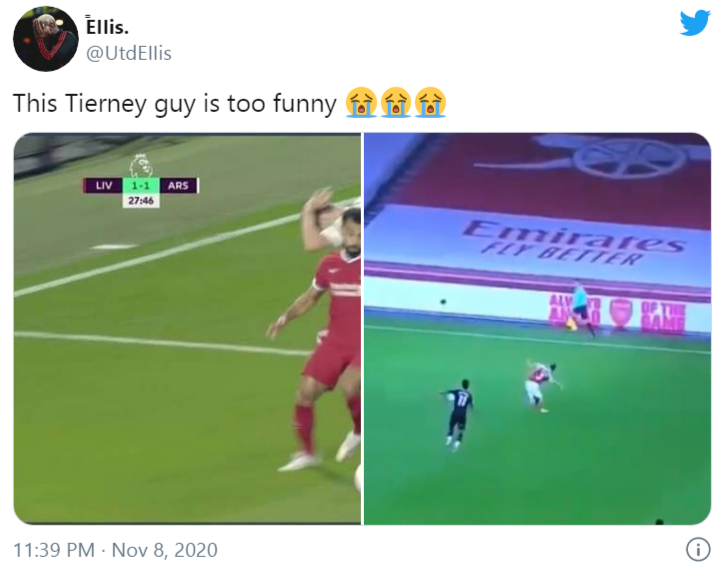
Task: Click the third crying emoji
Action: (x=431, y=102)
